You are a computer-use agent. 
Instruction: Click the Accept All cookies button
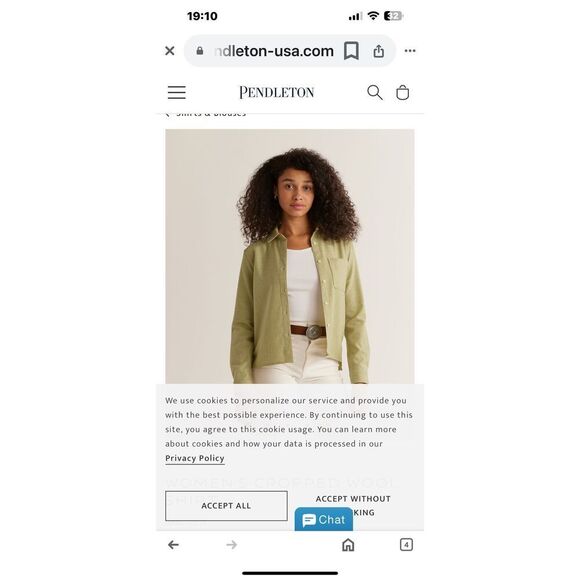(x=226, y=506)
